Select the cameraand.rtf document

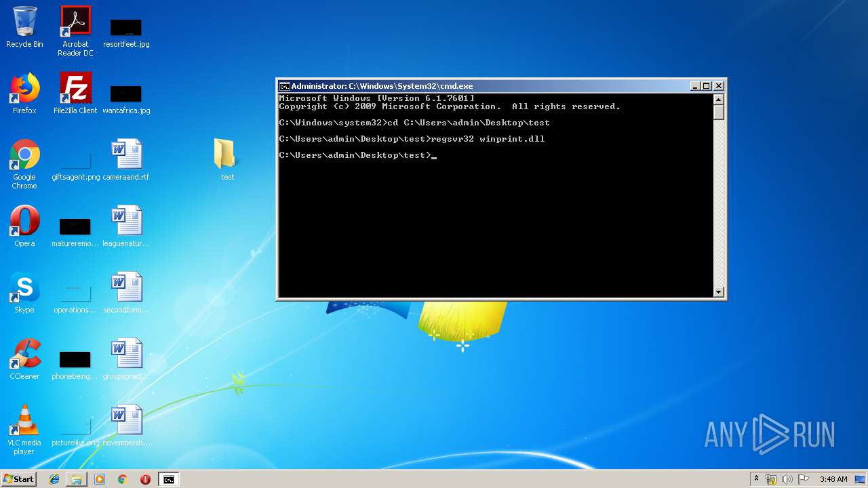(x=126, y=161)
